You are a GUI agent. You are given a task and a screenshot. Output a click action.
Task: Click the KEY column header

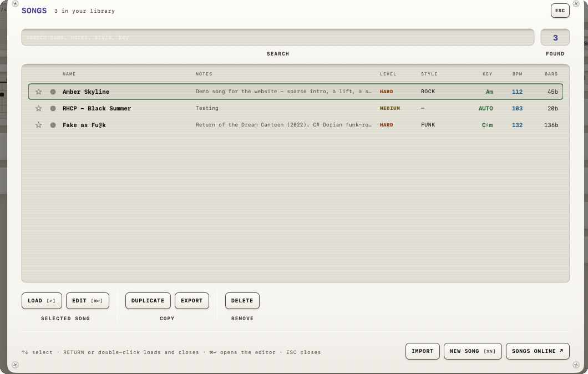[x=487, y=74]
